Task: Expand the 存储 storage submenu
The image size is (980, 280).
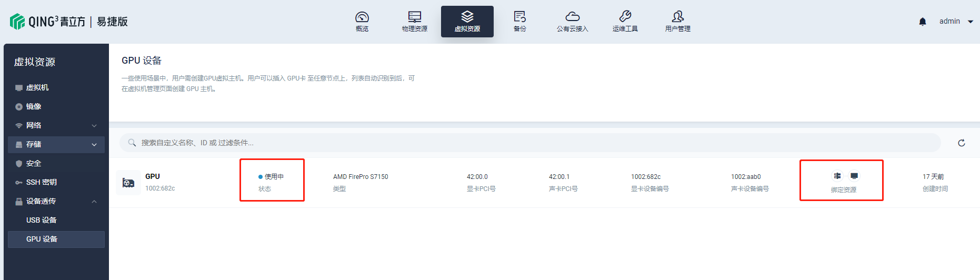Action: pos(56,144)
